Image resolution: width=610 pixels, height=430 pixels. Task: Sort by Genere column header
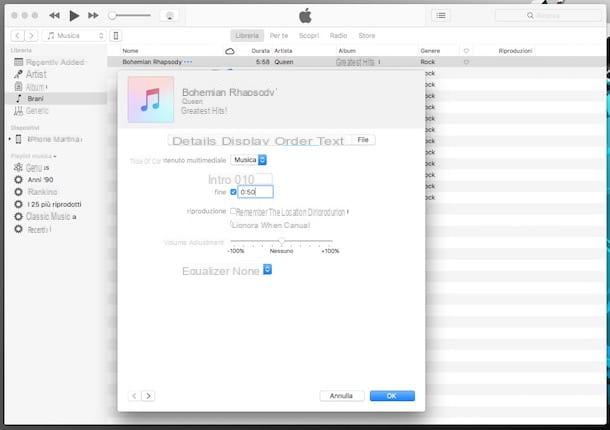point(430,51)
